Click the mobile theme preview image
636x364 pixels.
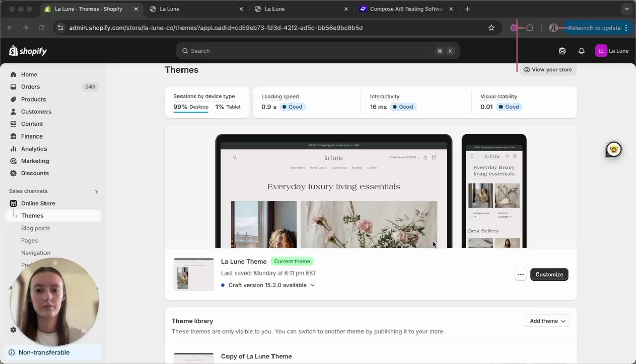[x=494, y=192]
